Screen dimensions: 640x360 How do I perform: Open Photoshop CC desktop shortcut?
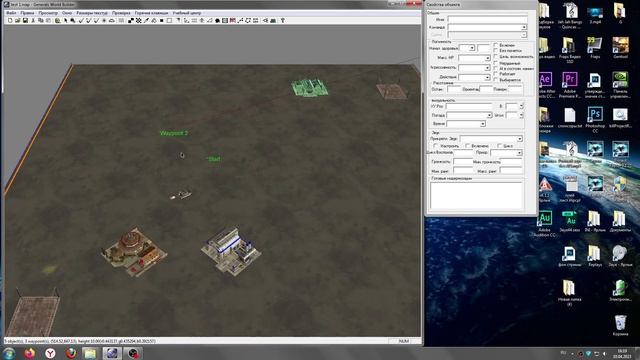(595, 119)
